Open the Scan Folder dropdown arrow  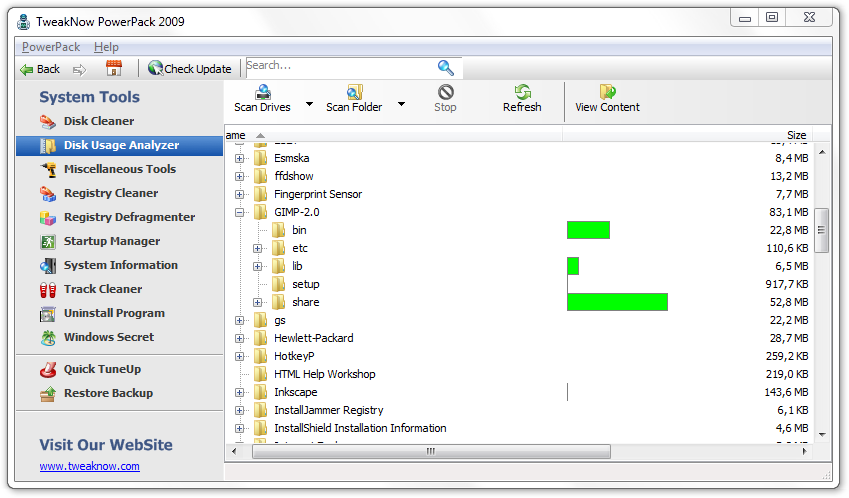click(x=401, y=103)
